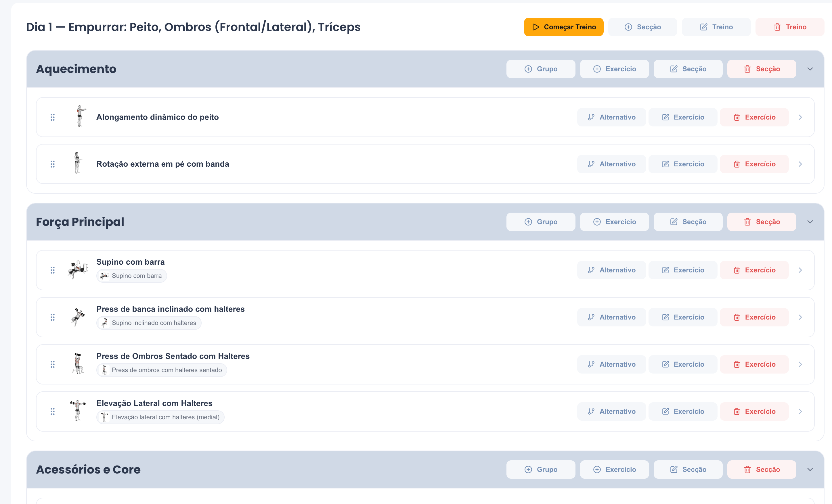Screen dimensions: 832x504
Task: Grab drag handle of Press de banca inclinado
Action: tap(53, 317)
